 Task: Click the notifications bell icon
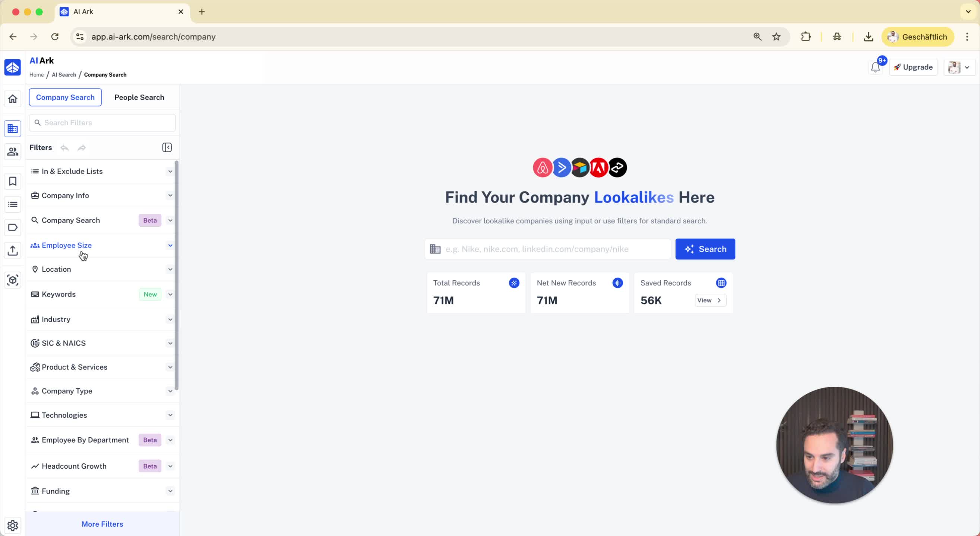tap(875, 68)
